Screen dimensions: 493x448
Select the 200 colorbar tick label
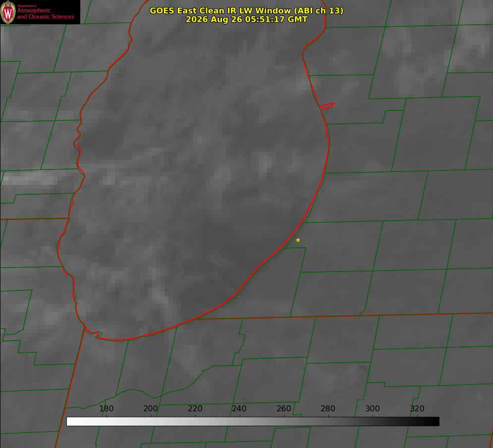151,408
